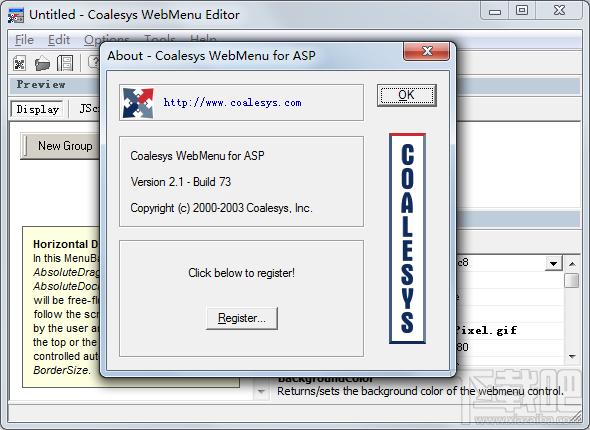Switch to the Display tab

tap(37, 109)
